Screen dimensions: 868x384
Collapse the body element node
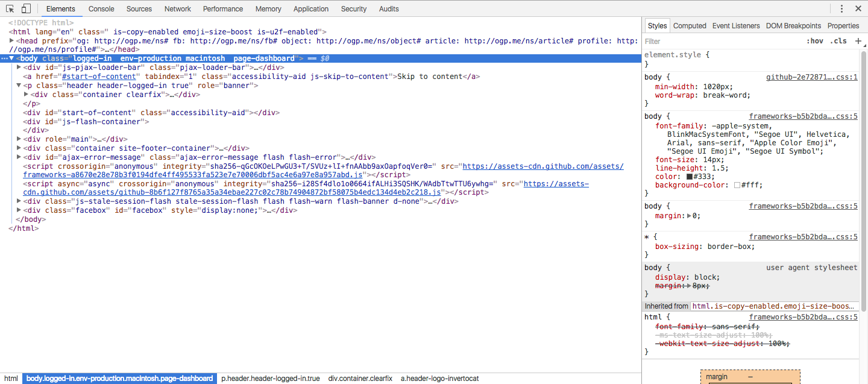click(11, 58)
